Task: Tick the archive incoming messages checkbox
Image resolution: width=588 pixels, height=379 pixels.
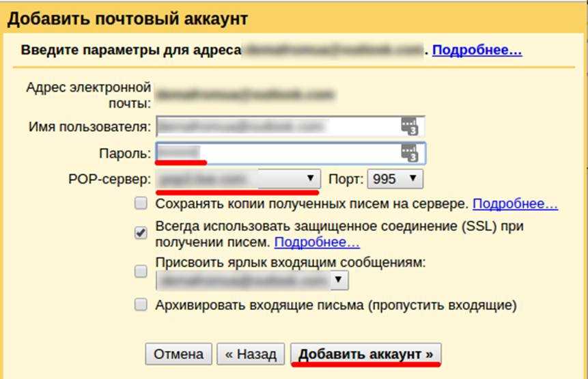Action: pyautogui.click(x=141, y=305)
